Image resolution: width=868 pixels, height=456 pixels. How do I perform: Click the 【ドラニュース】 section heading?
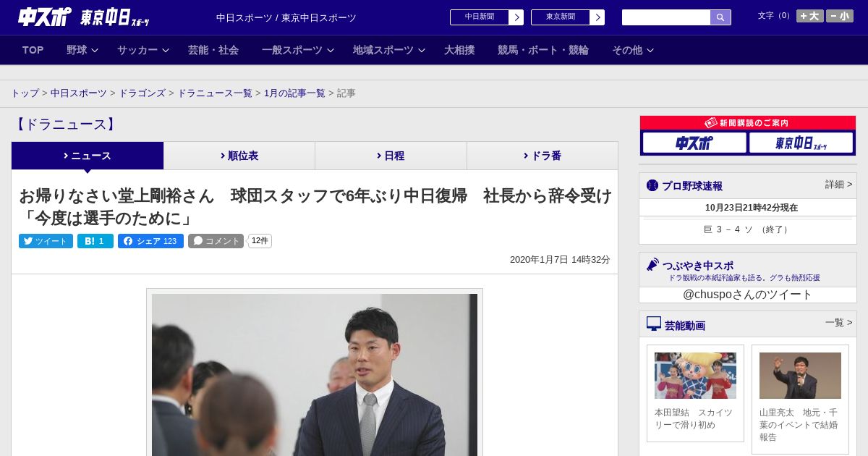click(65, 124)
